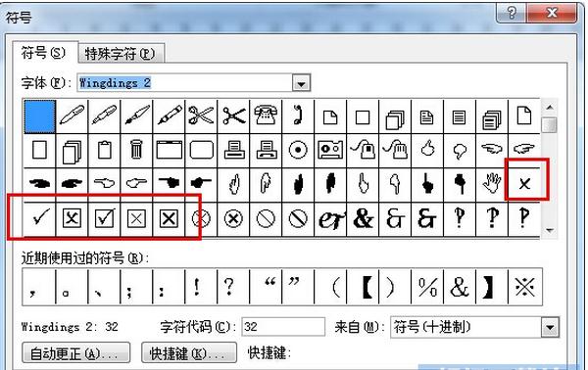Click the 符号(十进制) combo box
This screenshot has height=370, width=588.
point(474,328)
